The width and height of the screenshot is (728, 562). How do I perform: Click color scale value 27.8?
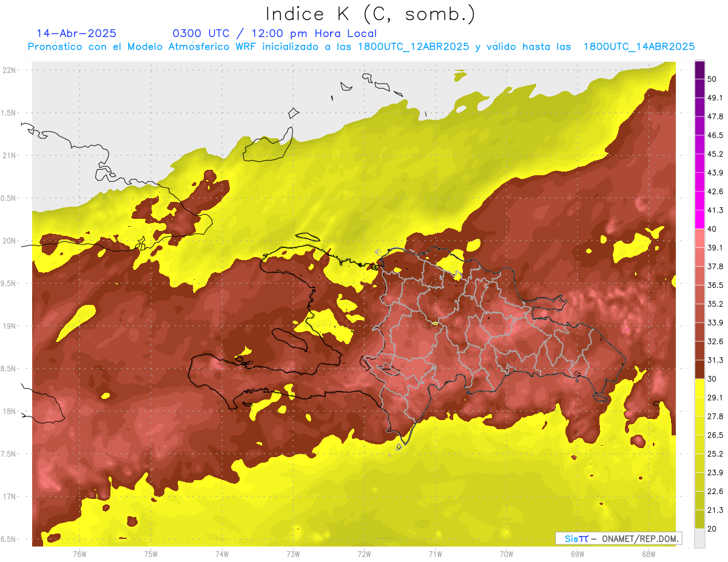click(x=715, y=416)
